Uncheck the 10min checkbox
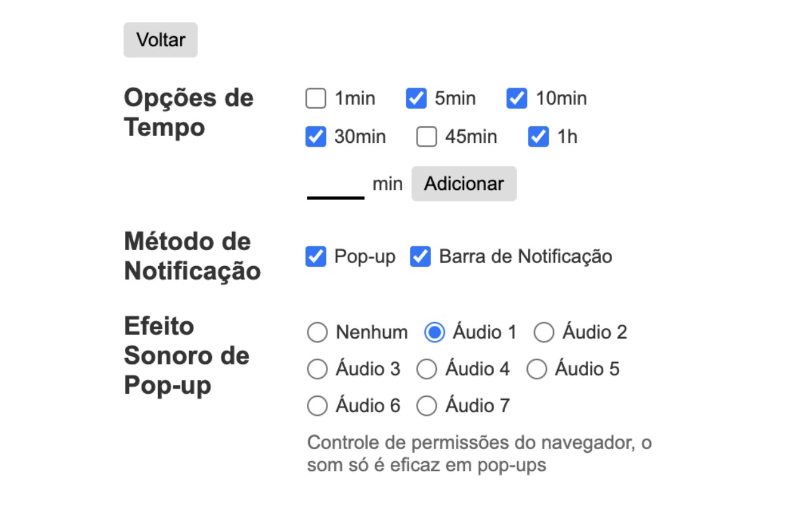 (x=517, y=99)
